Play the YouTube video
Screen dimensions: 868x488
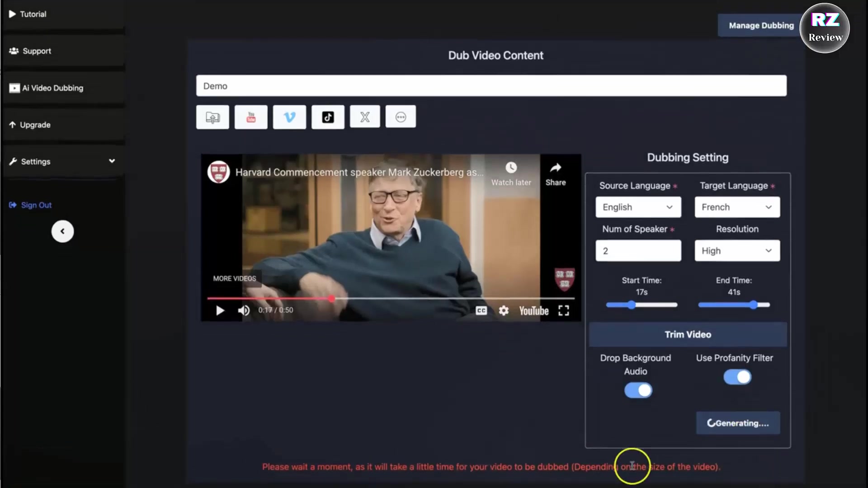point(220,310)
